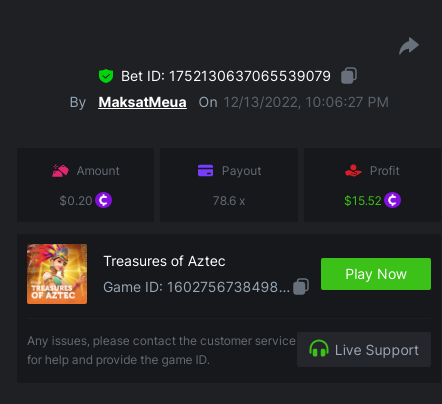The width and height of the screenshot is (442, 404).
Task: Click the green verified shield icon
Action: (106, 76)
